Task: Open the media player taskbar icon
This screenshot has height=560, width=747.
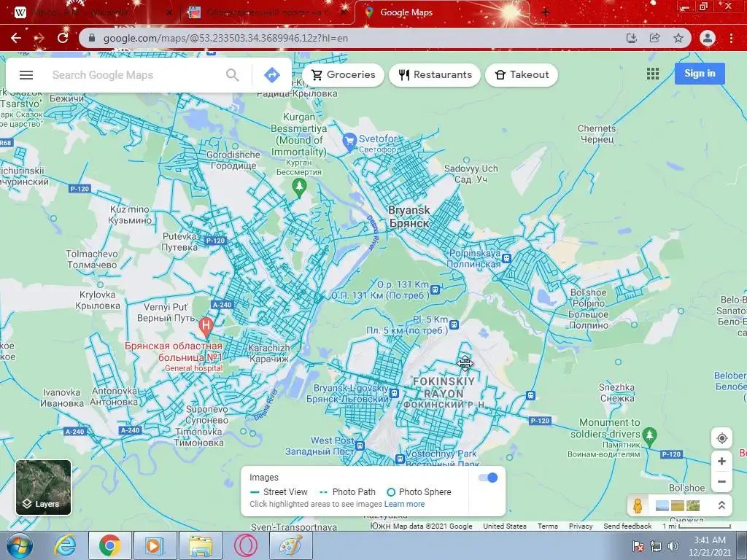Action: [155, 545]
